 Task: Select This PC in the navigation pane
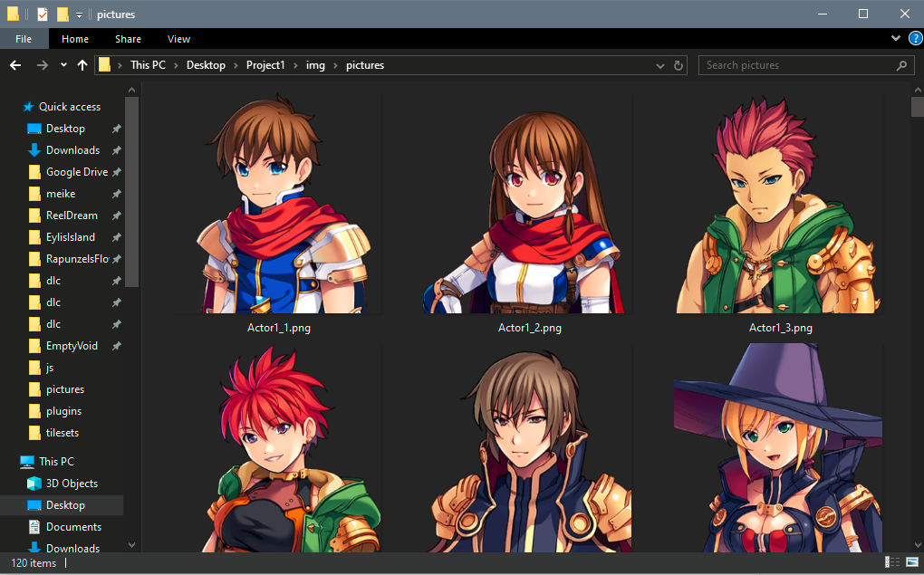click(x=56, y=461)
